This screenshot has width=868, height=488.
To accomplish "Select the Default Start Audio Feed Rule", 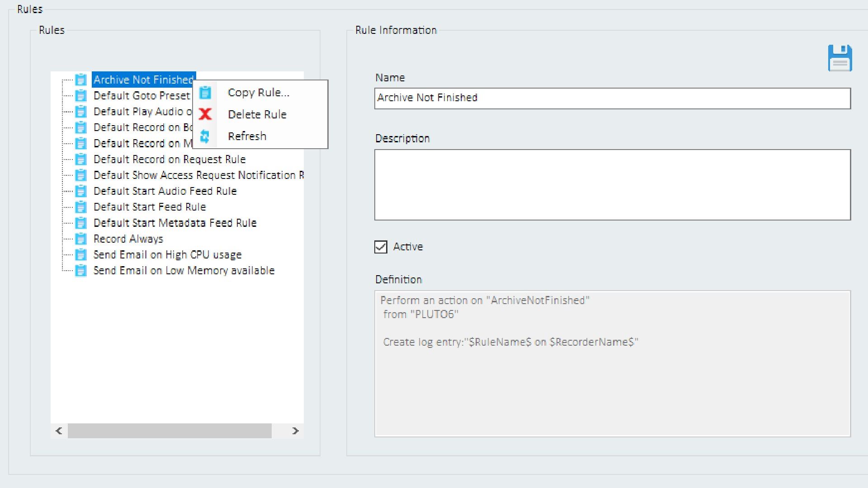I will 165,191.
